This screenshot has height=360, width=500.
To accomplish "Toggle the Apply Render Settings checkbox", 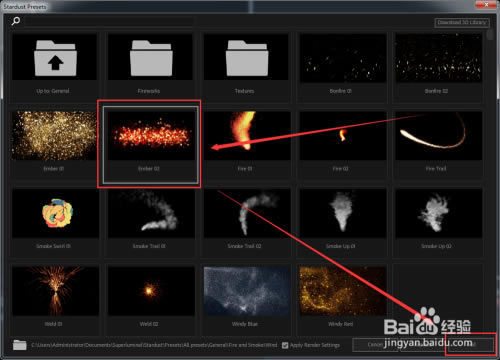I will 285,345.
